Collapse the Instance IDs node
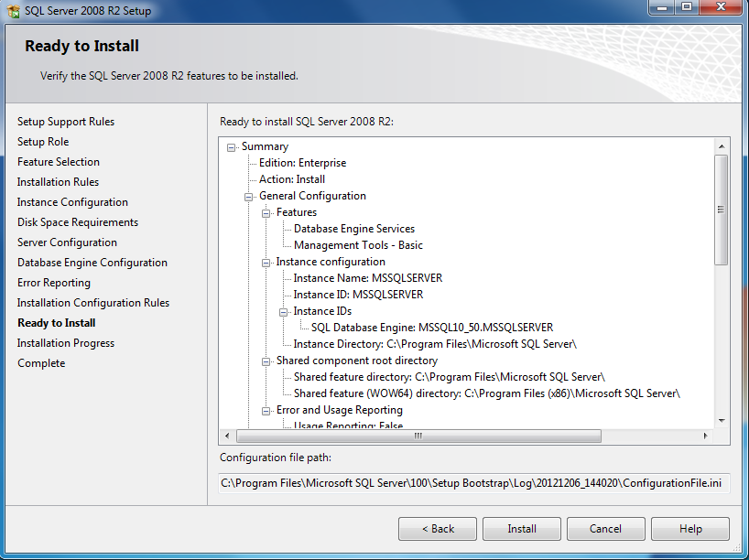749x560 pixels. (283, 312)
